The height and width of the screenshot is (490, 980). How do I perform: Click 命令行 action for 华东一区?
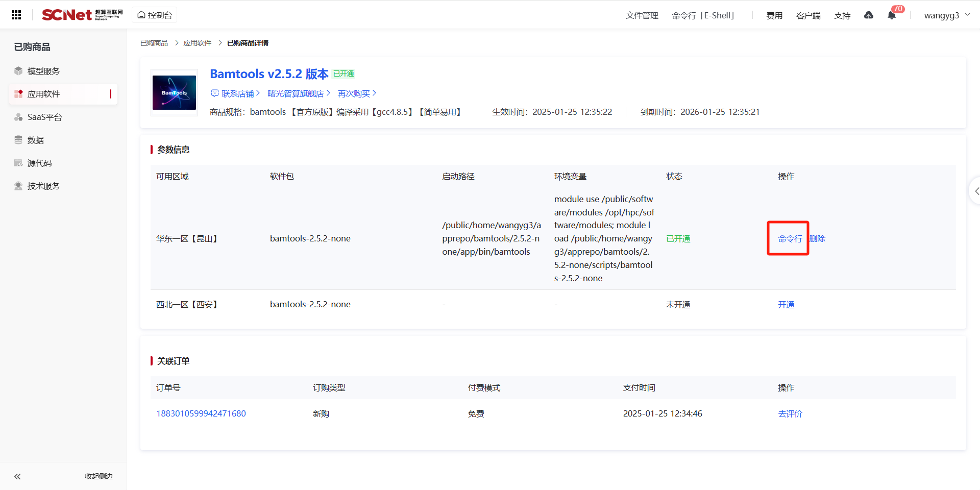790,238
